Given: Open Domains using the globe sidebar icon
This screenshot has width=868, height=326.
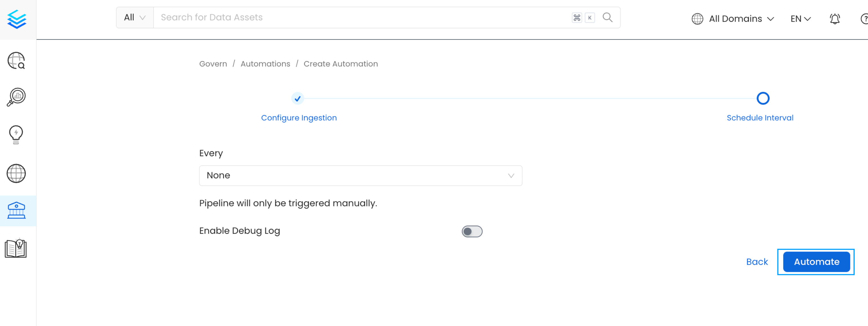Looking at the screenshot, I should pos(16,174).
